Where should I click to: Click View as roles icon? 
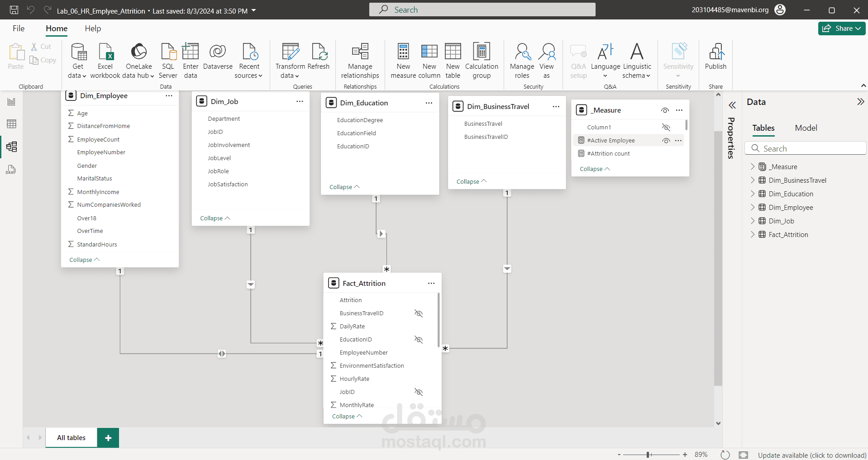[547, 61]
